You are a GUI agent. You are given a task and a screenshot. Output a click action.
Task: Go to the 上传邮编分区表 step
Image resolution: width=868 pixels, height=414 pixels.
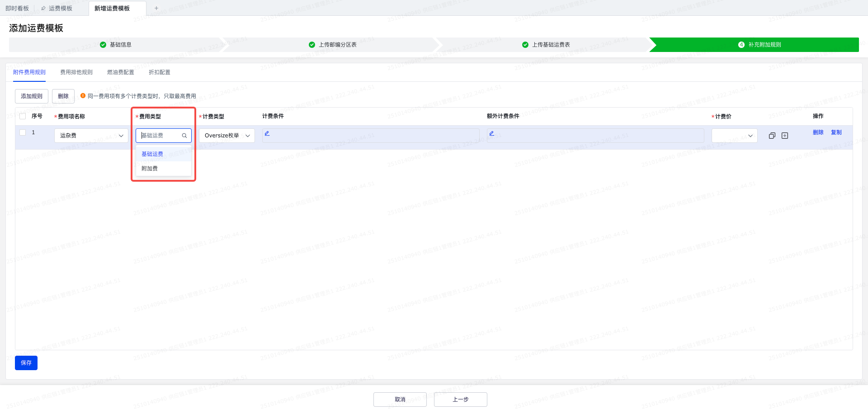333,45
